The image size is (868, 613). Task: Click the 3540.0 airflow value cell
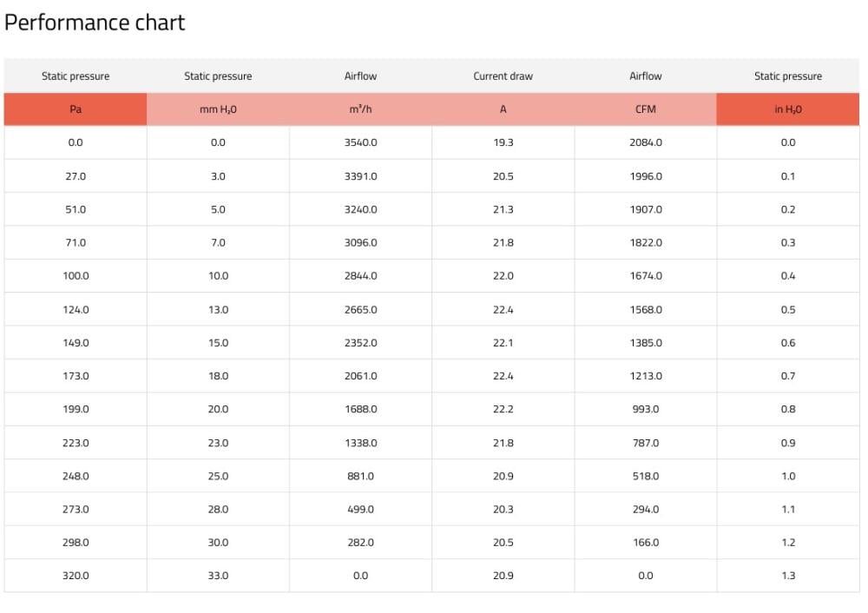point(360,142)
